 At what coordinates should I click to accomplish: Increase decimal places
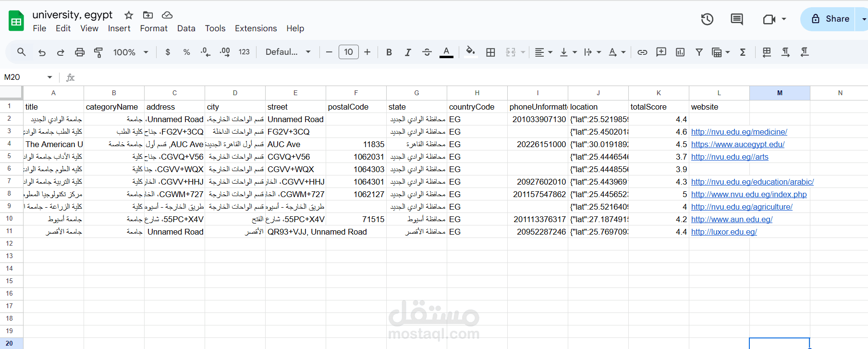coord(225,52)
